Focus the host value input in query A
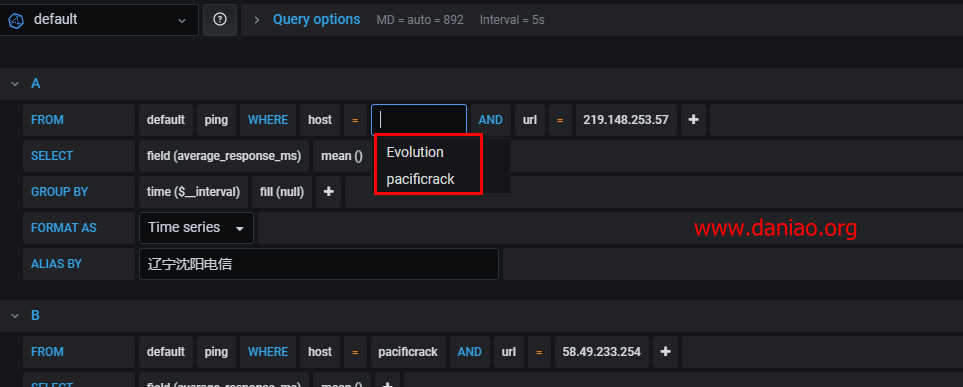 (x=419, y=120)
